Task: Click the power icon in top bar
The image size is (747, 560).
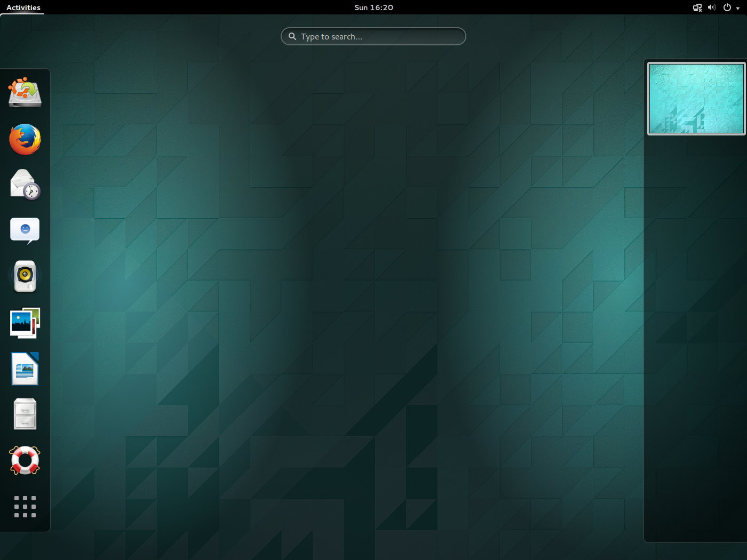Action: tap(727, 7)
